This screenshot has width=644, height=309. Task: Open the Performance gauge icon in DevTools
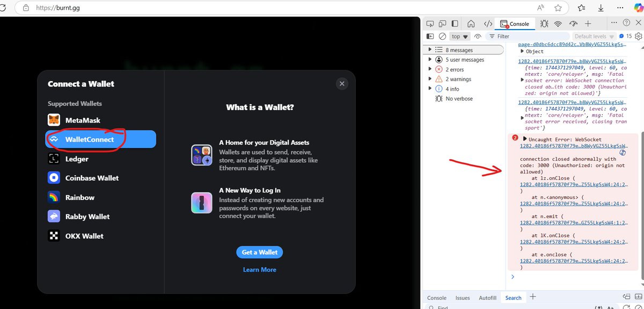pos(573,24)
